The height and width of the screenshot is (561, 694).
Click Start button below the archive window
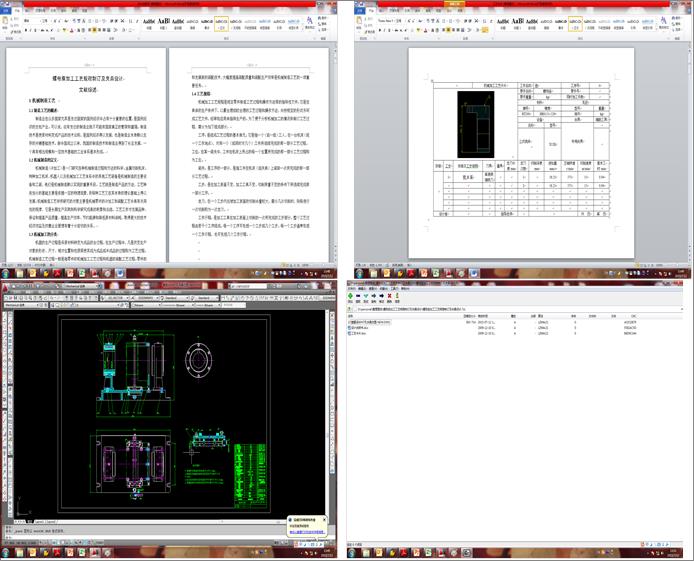point(352,552)
